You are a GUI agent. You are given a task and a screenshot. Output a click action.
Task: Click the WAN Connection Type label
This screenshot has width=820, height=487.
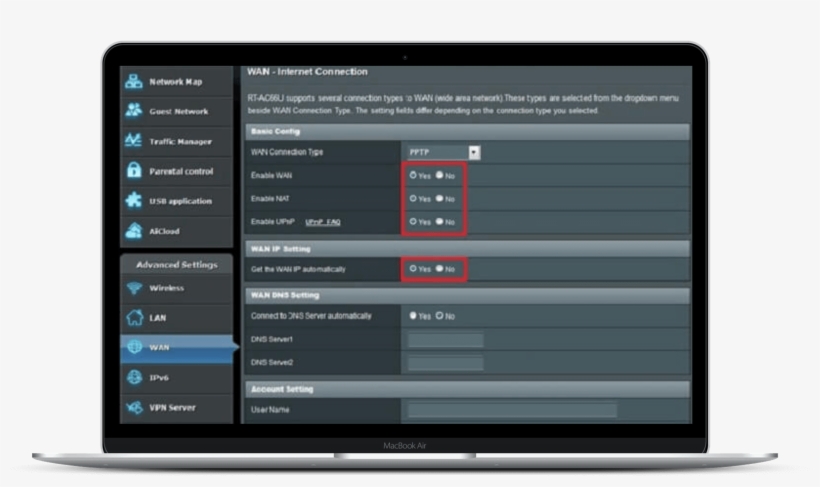click(287, 152)
